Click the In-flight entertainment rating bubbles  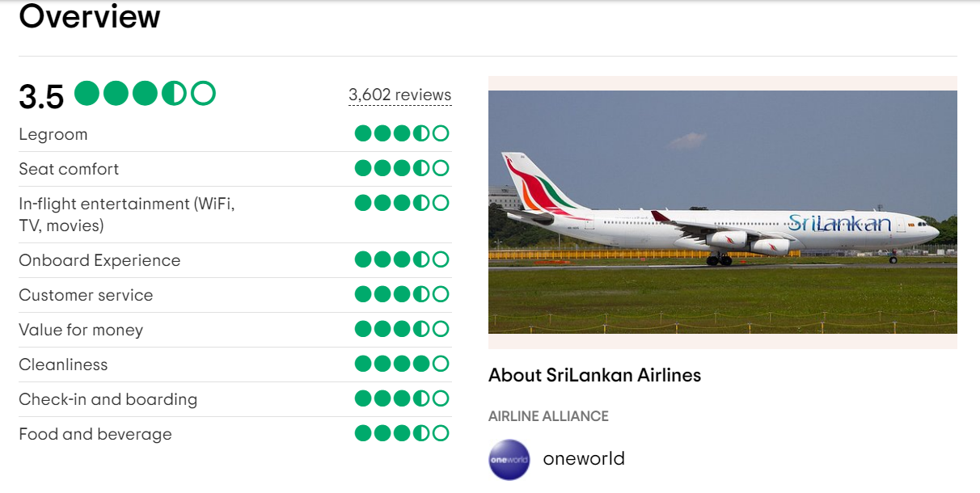[402, 203]
